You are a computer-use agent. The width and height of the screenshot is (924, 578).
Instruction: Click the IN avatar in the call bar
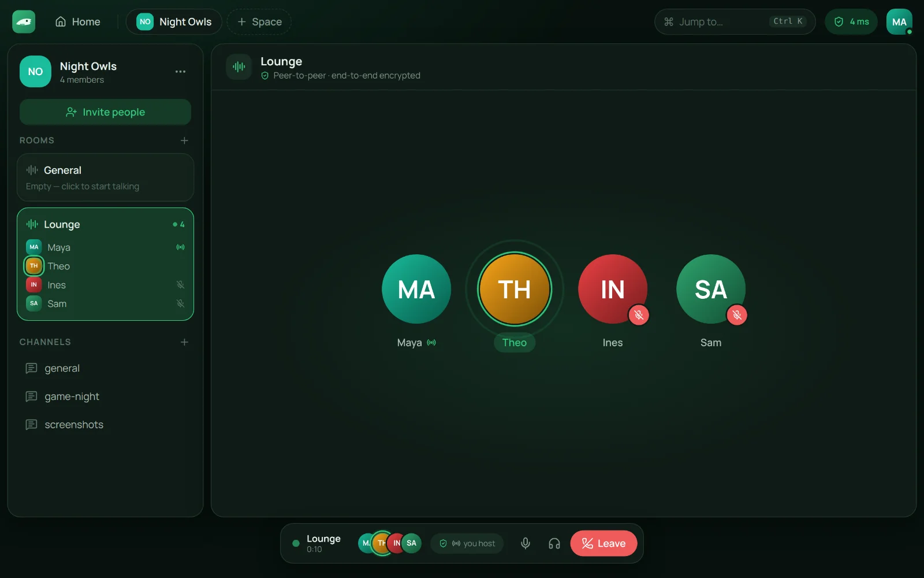tap(397, 543)
